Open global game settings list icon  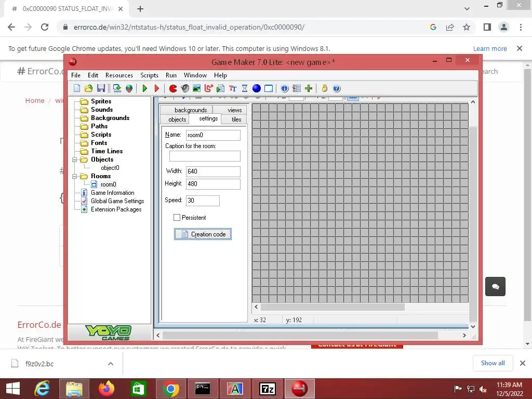297,88
